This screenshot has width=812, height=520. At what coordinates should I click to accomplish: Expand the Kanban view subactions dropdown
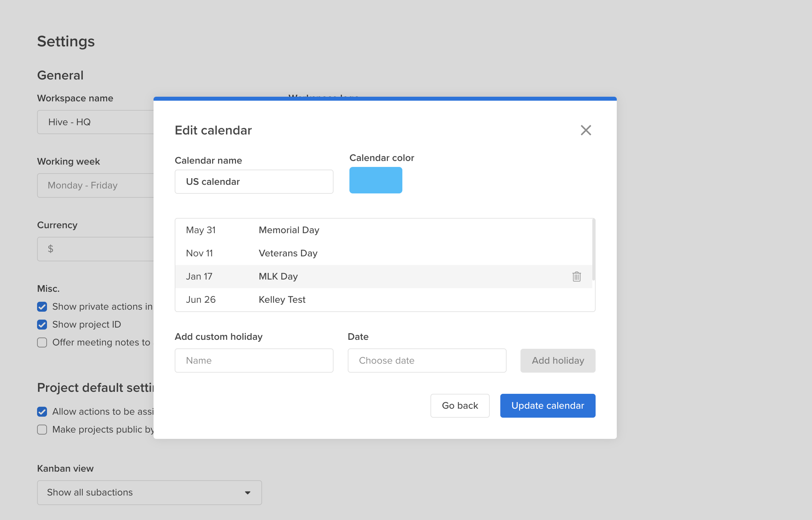[149, 492]
